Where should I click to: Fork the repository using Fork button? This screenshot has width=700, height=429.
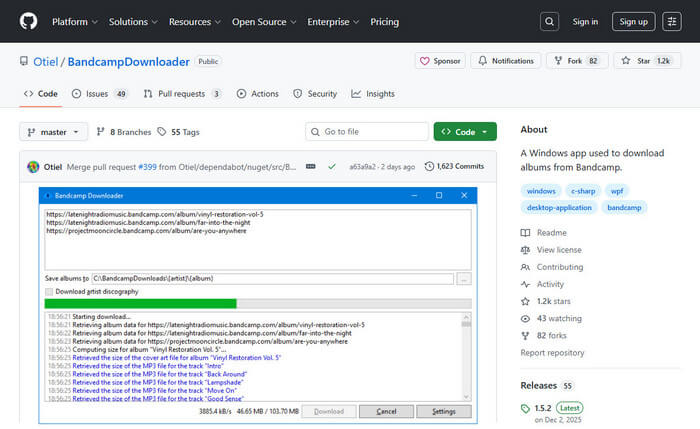click(576, 61)
